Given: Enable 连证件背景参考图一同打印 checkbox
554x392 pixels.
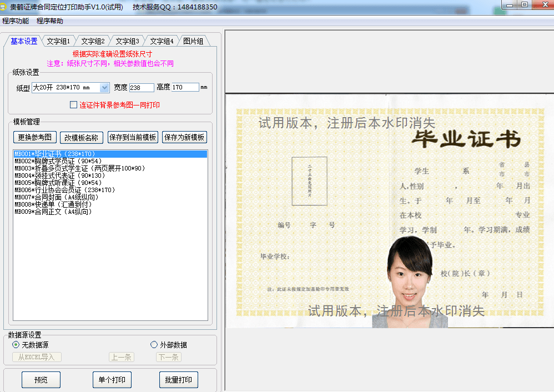Looking at the screenshot, I should click(73, 104).
